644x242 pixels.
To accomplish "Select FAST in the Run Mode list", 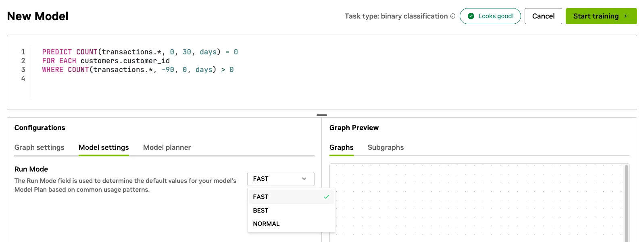I will tap(291, 197).
